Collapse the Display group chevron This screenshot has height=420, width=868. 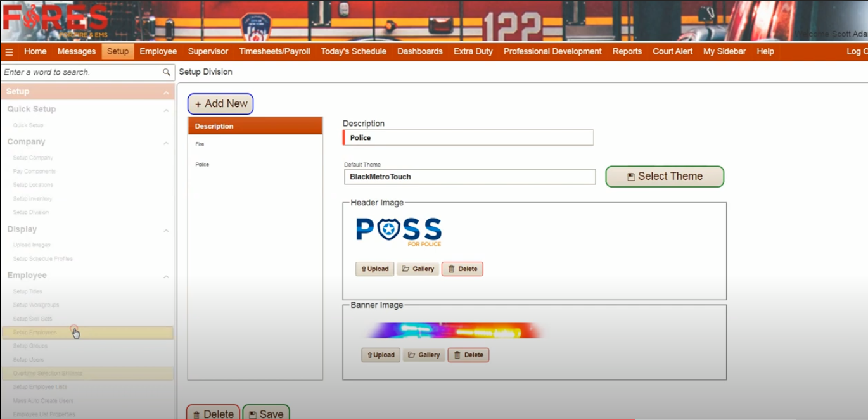pos(166,231)
